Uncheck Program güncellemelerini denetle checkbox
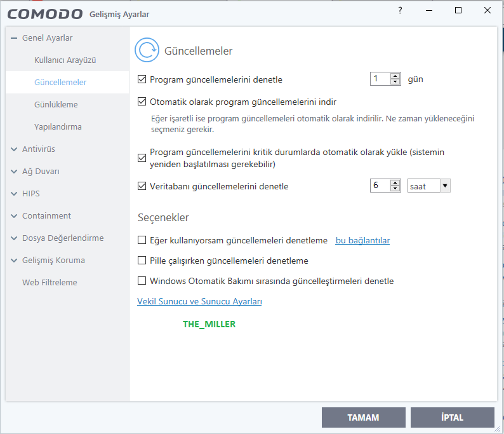This screenshot has height=434, width=504. 142,79
